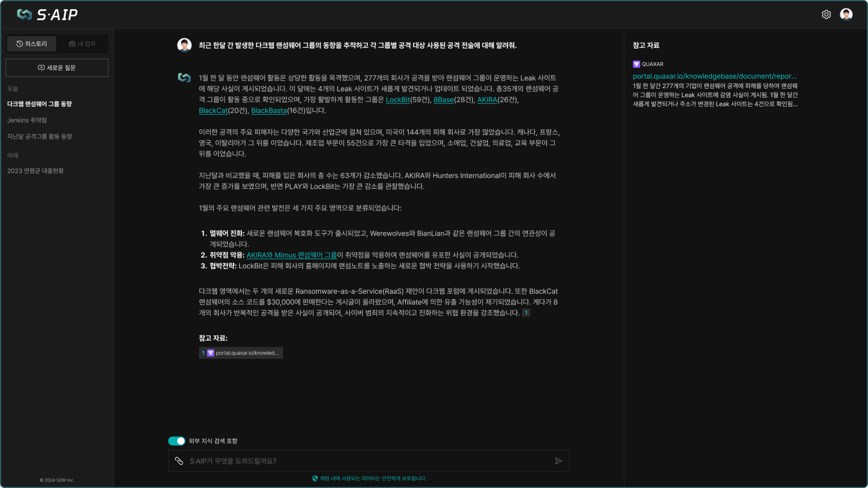Open 다크웹 랜섬웨어 그룹 동향 history item
Screen dimensions: 868x488
point(40,104)
